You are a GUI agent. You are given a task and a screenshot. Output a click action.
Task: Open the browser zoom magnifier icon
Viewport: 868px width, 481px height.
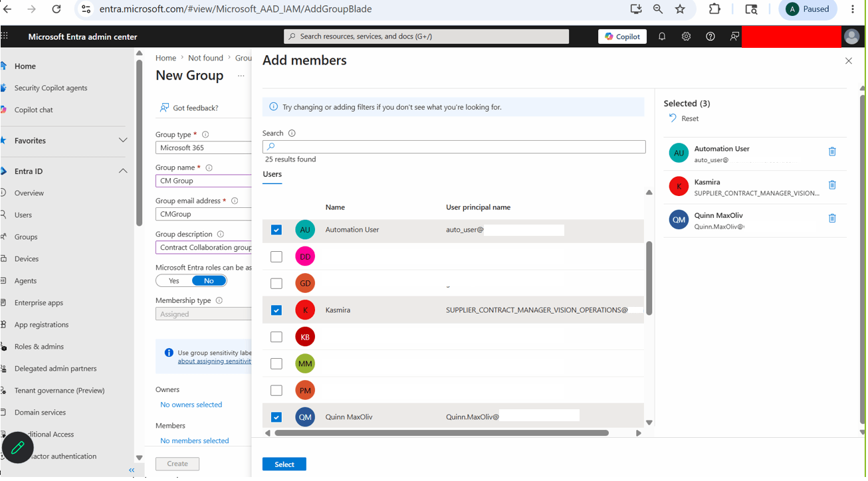pyautogui.click(x=657, y=9)
